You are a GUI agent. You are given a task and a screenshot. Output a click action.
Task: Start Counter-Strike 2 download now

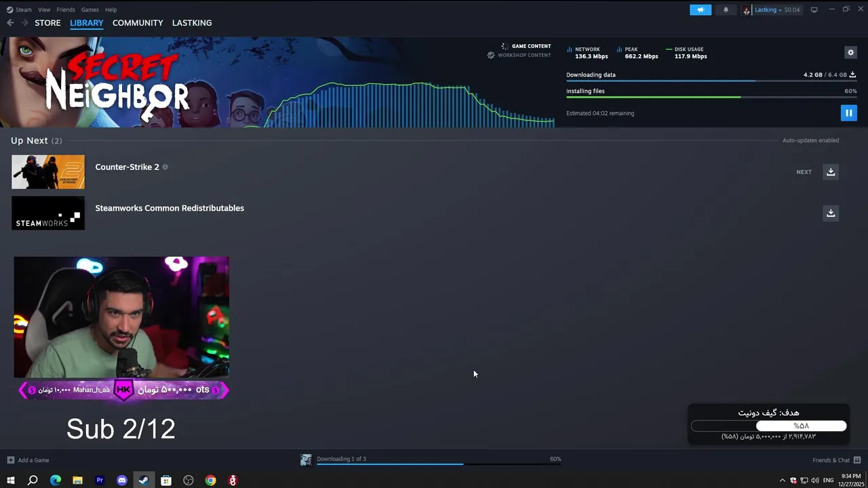[x=831, y=171]
